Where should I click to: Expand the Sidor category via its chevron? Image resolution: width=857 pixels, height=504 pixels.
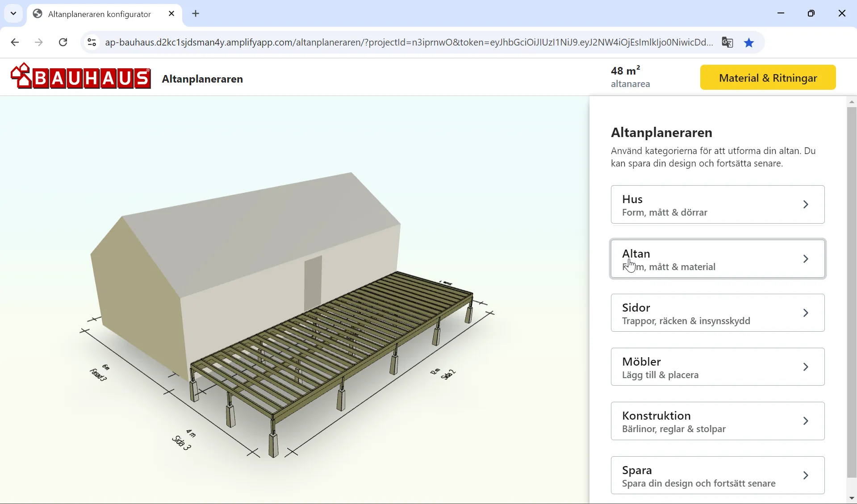[x=806, y=313]
